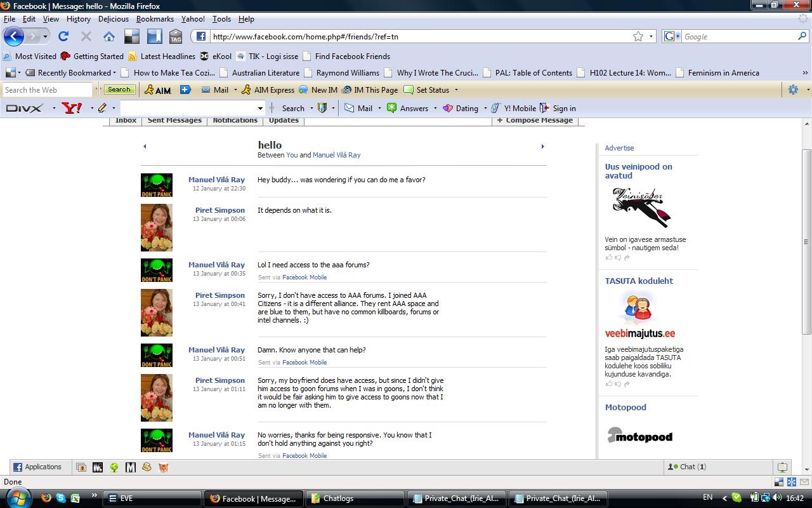Click the like thumbs-up under Veinisõber ad
Viewport: 812px width, 508px height.
[609, 258]
